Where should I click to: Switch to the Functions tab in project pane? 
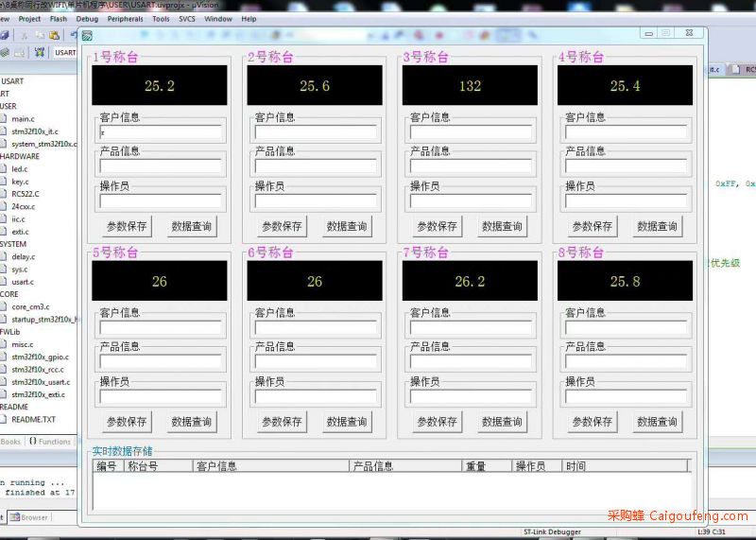[50, 442]
